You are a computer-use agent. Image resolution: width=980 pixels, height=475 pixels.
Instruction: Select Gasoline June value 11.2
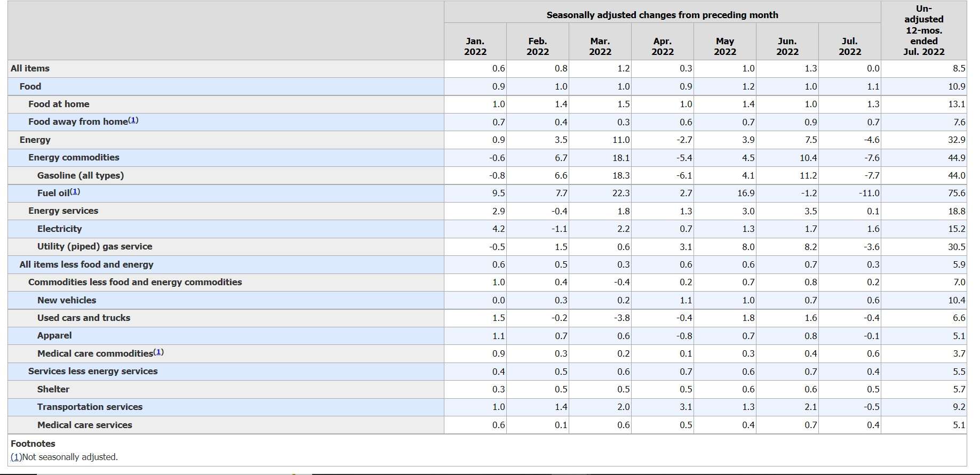(x=808, y=175)
